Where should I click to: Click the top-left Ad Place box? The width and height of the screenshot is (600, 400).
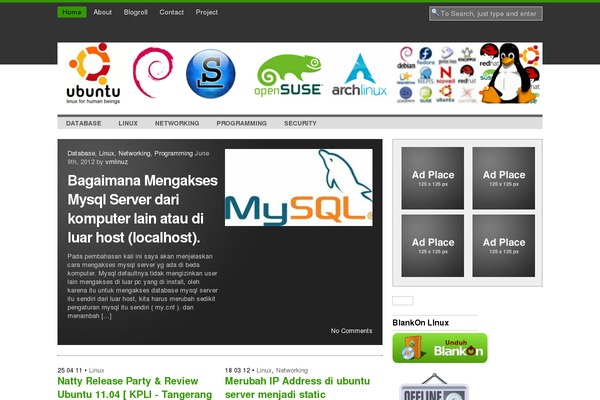(433, 178)
